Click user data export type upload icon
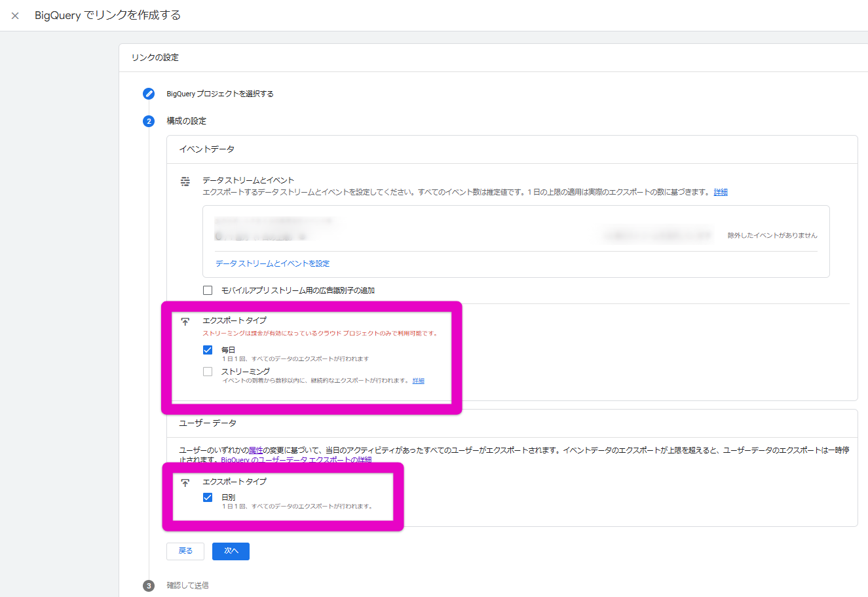This screenshot has width=868, height=597. click(x=185, y=482)
